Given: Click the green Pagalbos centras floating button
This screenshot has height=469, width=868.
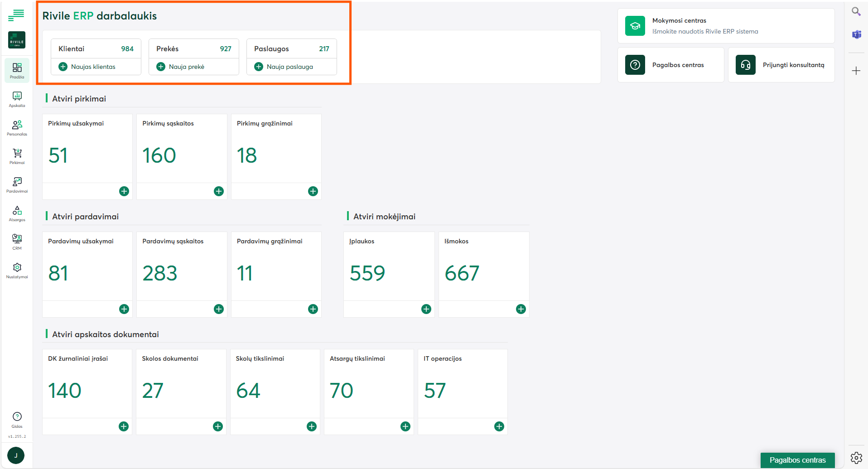Looking at the screenshot, I should point(797,460).
